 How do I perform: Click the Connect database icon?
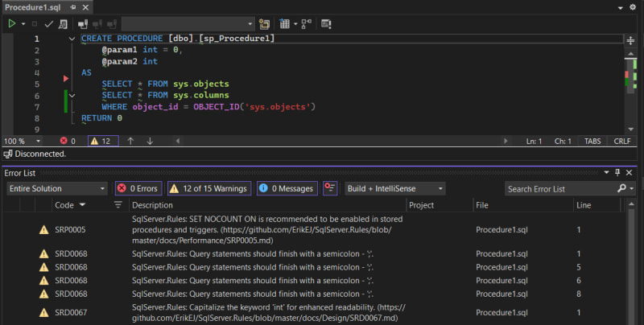(x=83, y=24)
